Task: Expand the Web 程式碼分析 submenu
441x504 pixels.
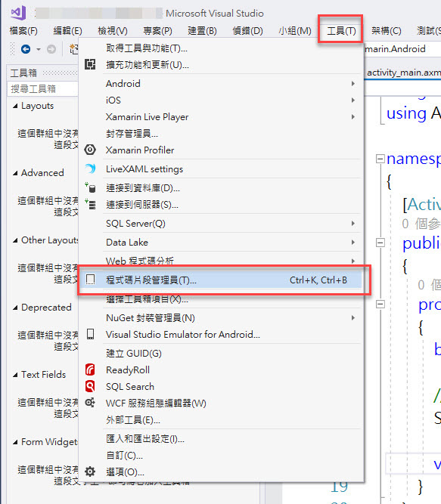Action: (220, 261)
